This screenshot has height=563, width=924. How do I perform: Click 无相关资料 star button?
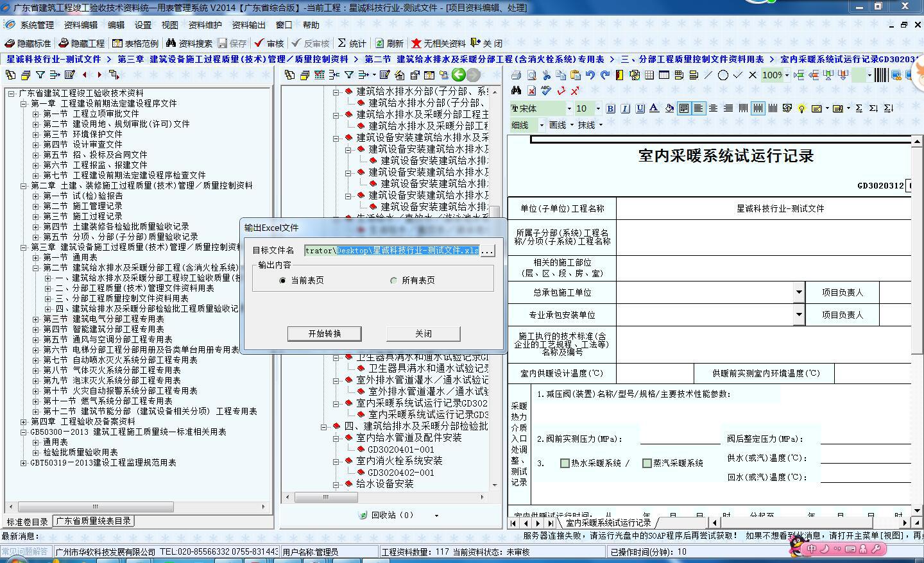coord(438,43)
